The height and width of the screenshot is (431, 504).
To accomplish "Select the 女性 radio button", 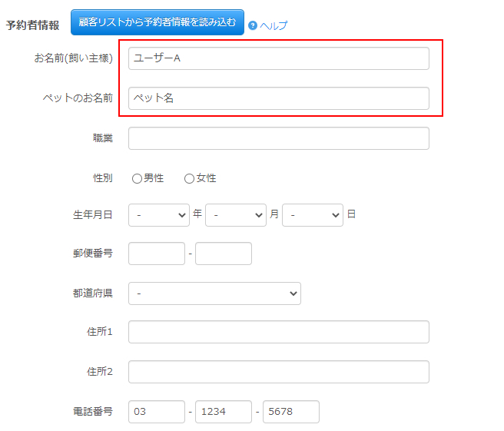I will [189, 178].
